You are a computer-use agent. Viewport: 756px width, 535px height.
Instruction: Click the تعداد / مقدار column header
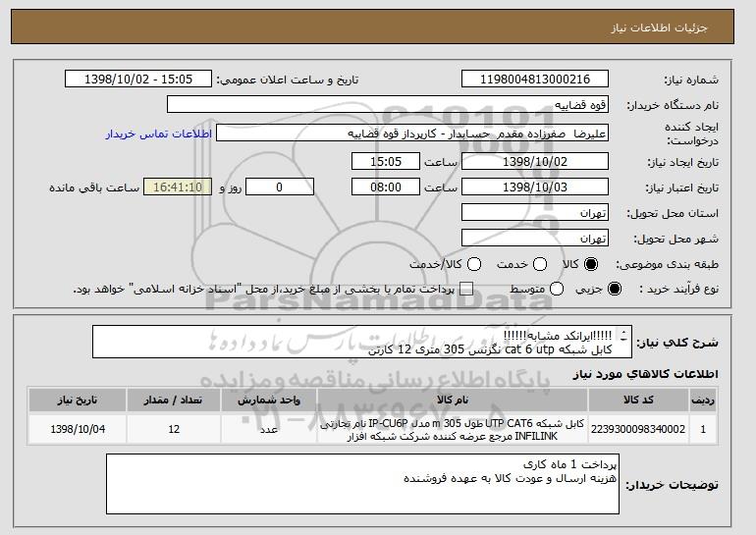pyautogui.click(x=174, y=401)
